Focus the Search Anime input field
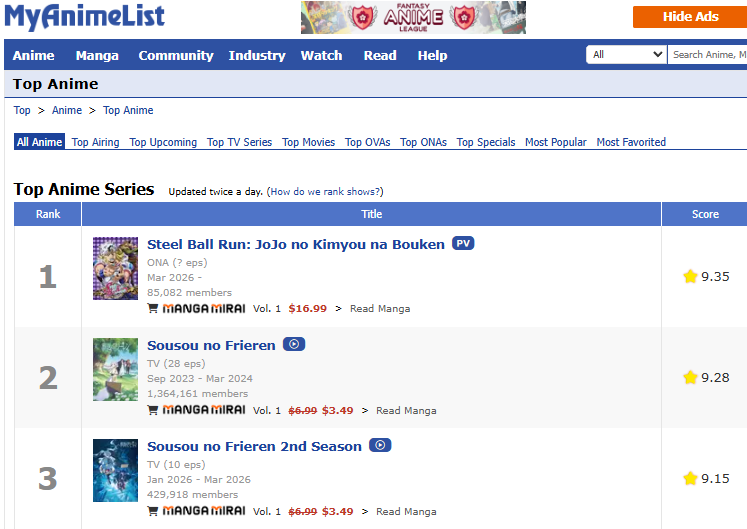Viewport: 747px width, 529px height. click(x=707, y=54)
